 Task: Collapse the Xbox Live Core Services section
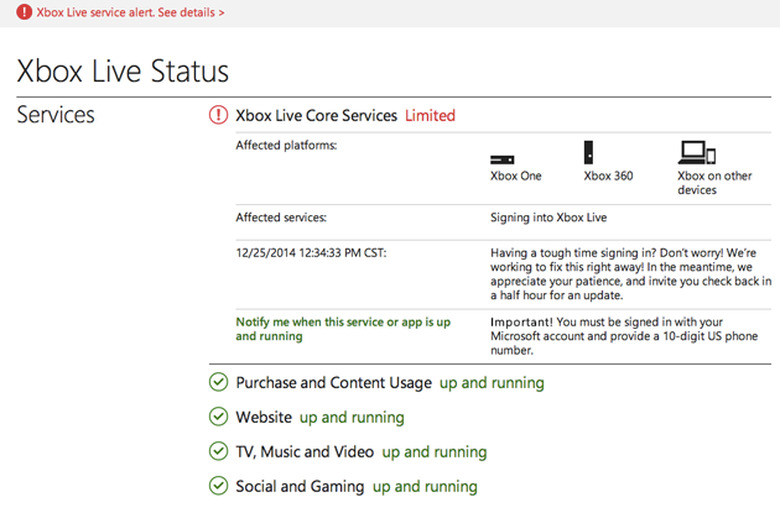(316, 115)
